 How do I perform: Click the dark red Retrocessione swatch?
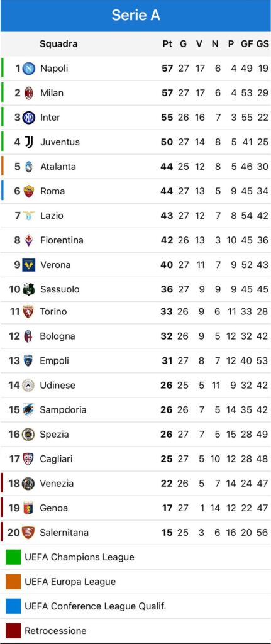(x=13, y=630)
